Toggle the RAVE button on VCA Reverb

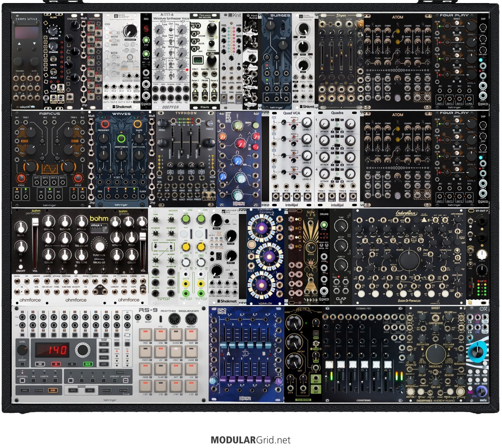point(316,333)
